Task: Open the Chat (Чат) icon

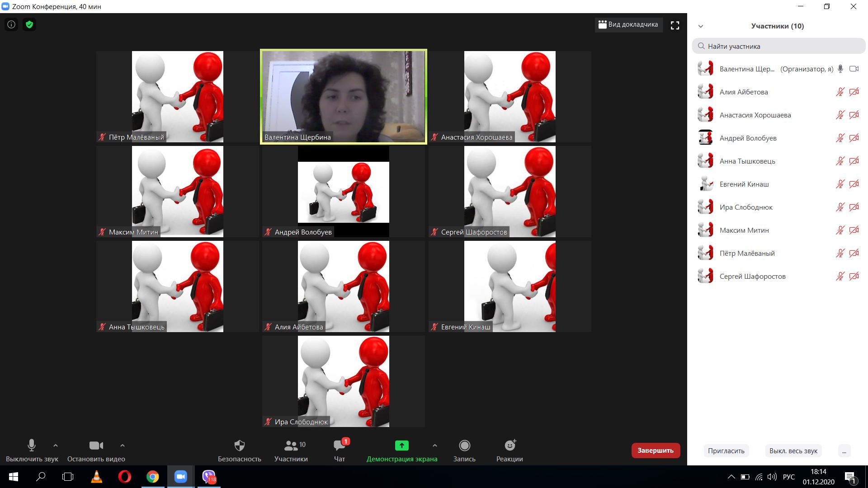Action: [339, 446]
